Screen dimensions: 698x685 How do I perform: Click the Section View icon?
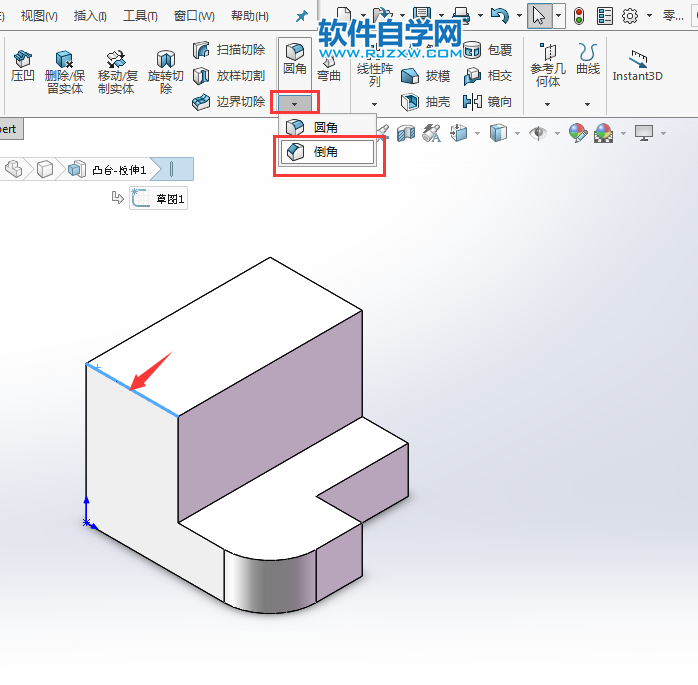(x=406, y=133)
